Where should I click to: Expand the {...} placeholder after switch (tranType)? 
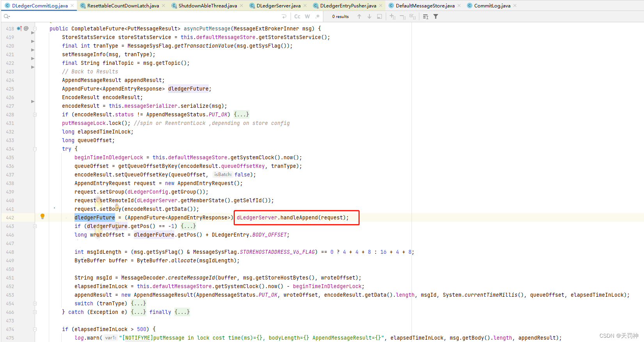138,303
